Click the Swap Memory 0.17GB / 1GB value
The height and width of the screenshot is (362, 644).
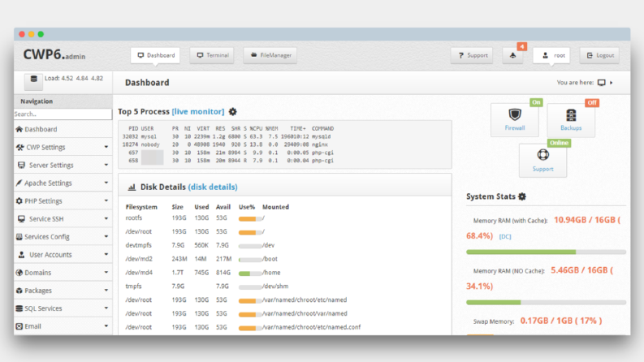point(561,321)
